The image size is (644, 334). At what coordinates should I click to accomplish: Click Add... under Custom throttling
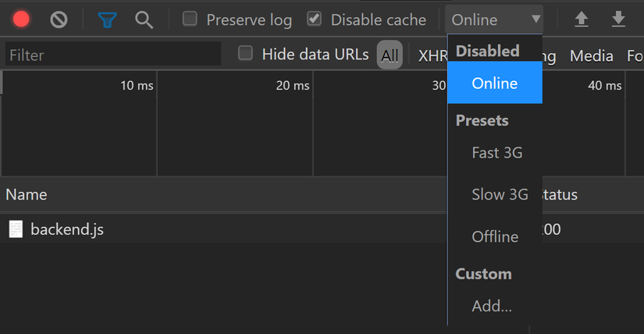pyautogui.click(x=492, y=306)
